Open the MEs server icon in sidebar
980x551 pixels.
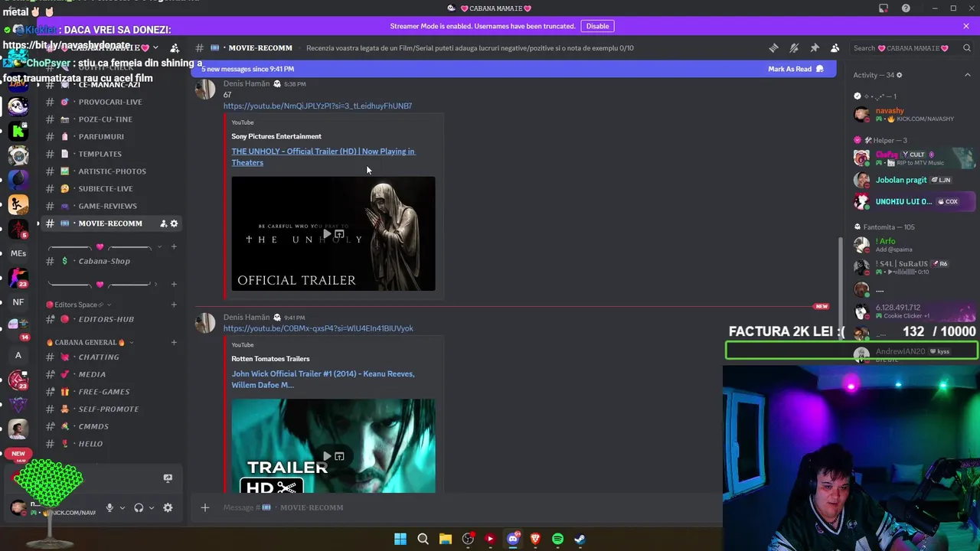18,253
